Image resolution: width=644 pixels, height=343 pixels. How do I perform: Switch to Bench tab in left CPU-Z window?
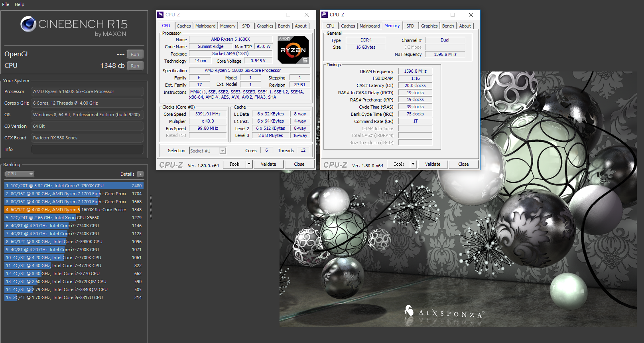(x=284, y=26)
